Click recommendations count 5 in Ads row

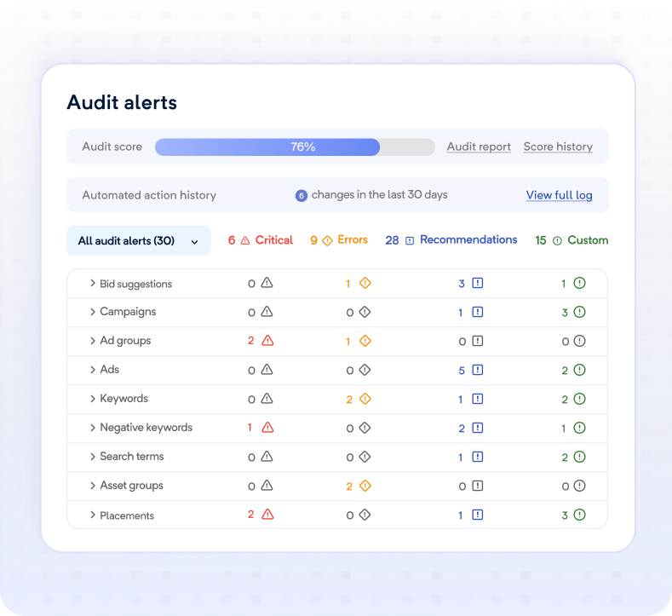tap(462, 371)
